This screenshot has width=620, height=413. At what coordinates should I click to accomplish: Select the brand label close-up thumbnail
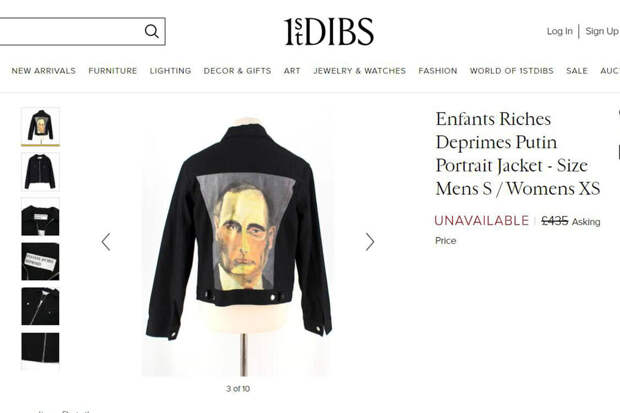pos(40,262)
